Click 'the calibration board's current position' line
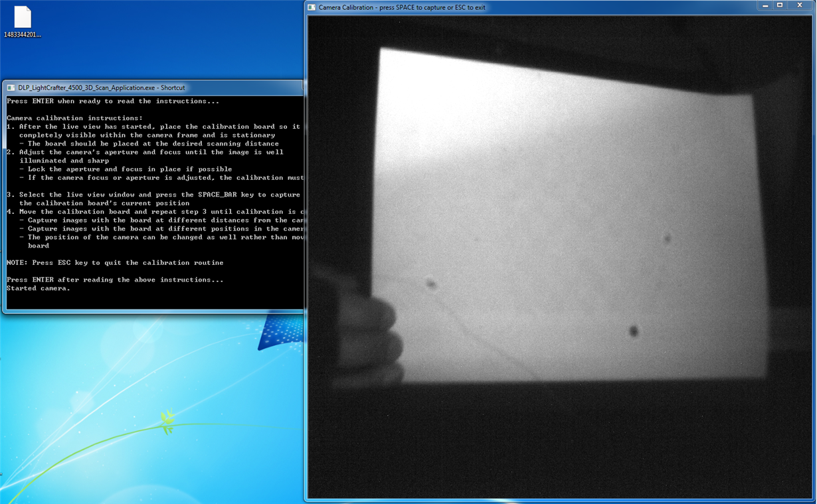The width and height of the screenshot is (817, 504). tap(104, 203)
